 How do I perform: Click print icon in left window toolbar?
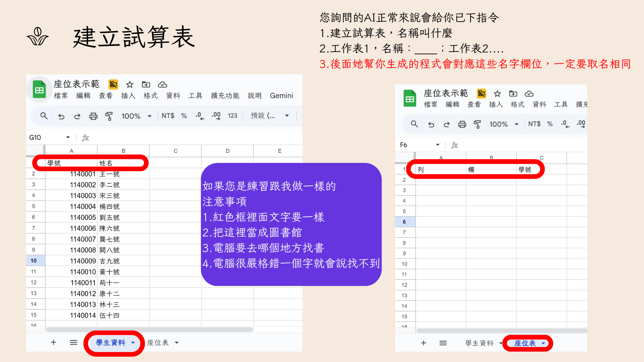coord(93,116)
